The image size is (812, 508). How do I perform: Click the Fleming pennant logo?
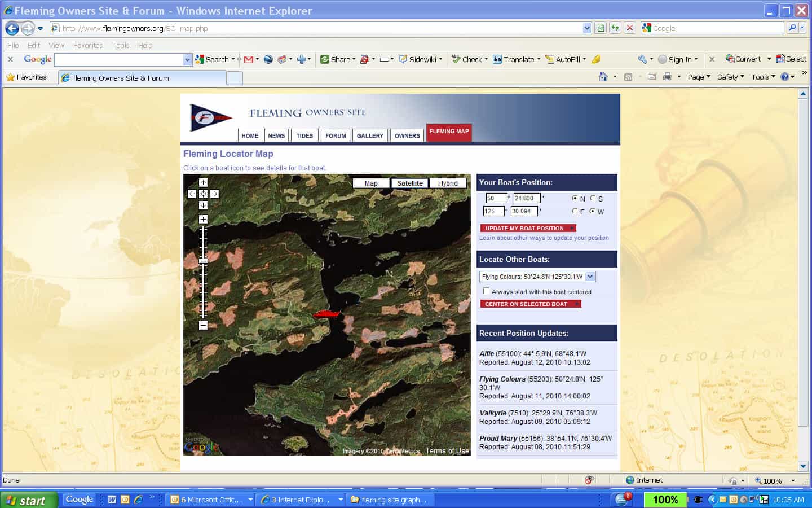point(210,117)
